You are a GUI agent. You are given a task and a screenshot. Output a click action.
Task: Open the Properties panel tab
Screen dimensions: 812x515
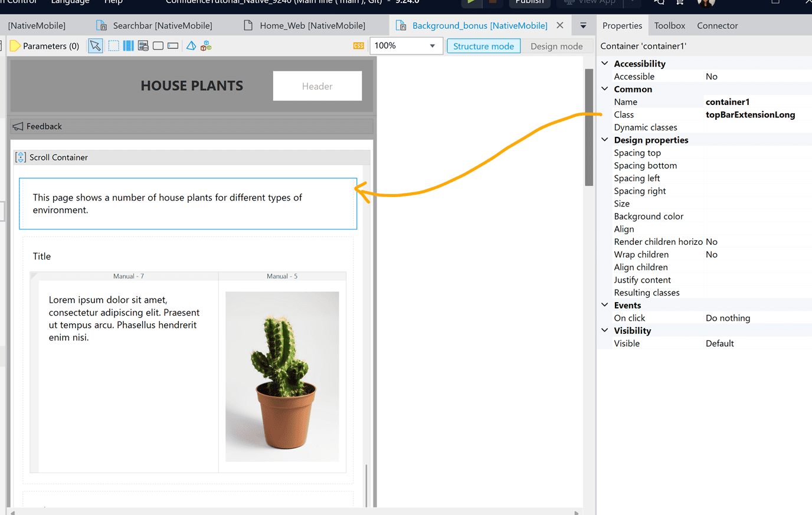point(622,25)
